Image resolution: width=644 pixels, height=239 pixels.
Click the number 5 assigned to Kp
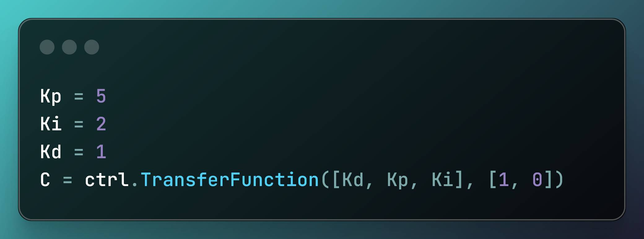coord(101,96)
